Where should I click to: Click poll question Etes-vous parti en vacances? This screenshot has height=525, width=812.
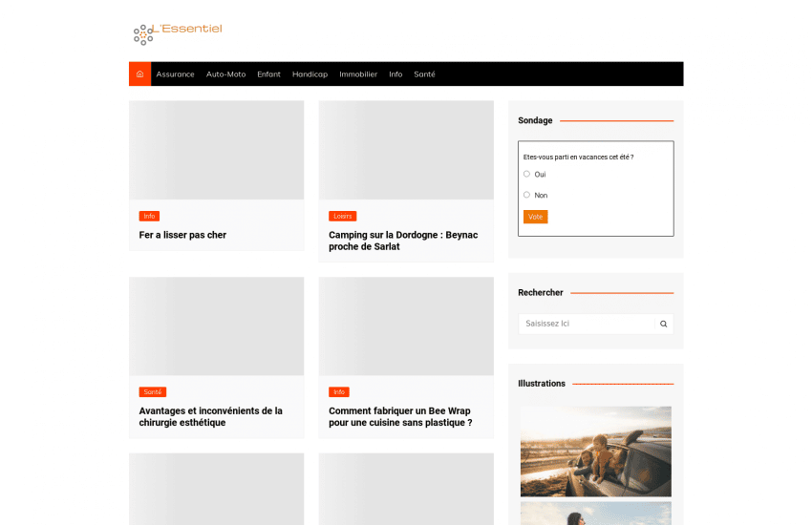pos(578,157)
